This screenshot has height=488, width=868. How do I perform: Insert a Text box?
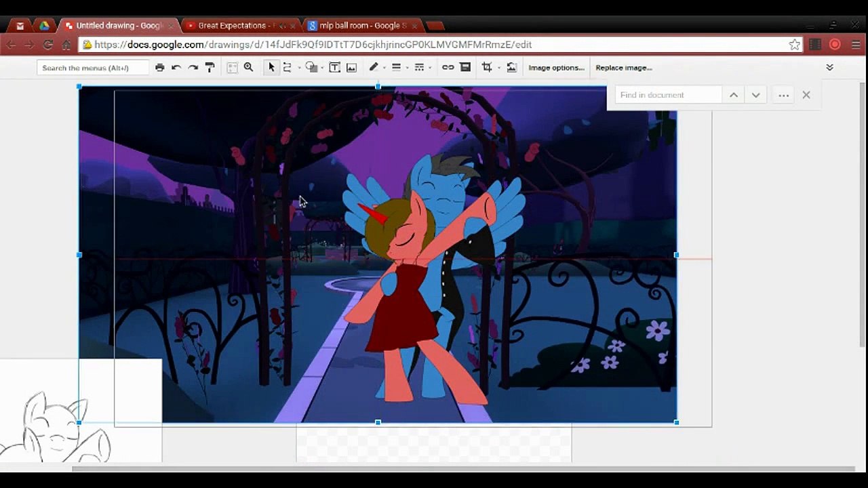pos(334,67)
